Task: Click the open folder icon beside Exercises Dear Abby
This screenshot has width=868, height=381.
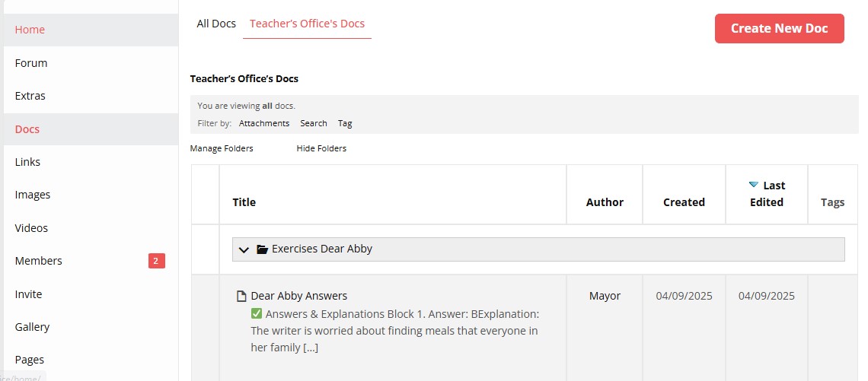Action: [x=262, y=249]
